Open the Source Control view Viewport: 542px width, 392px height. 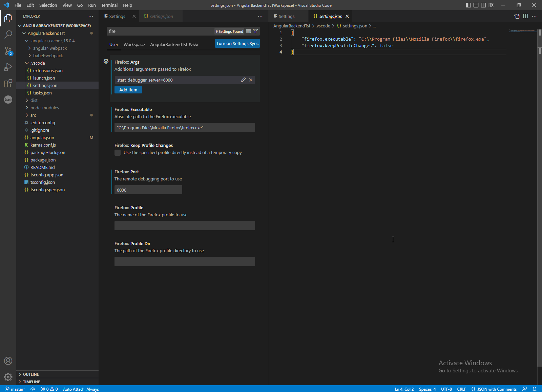pos(8,51)
